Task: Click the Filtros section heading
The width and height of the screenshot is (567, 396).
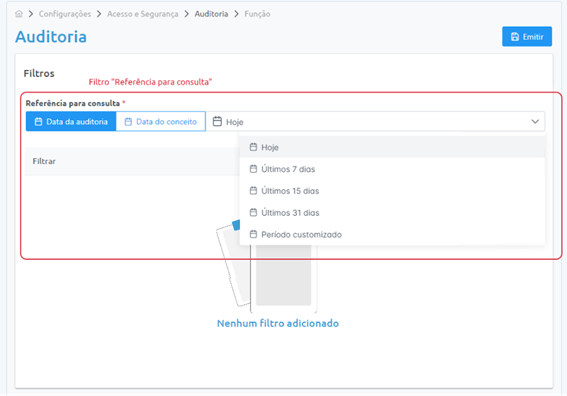Action: pos(39,73)
